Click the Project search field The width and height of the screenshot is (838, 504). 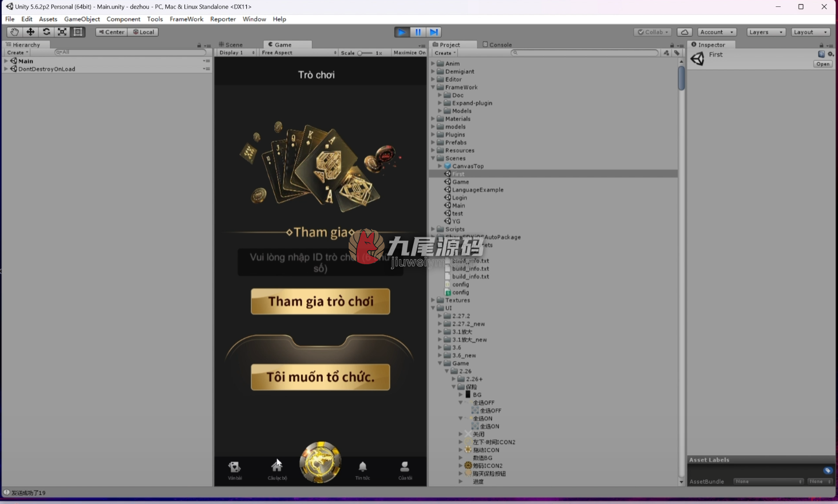[584, 53]
